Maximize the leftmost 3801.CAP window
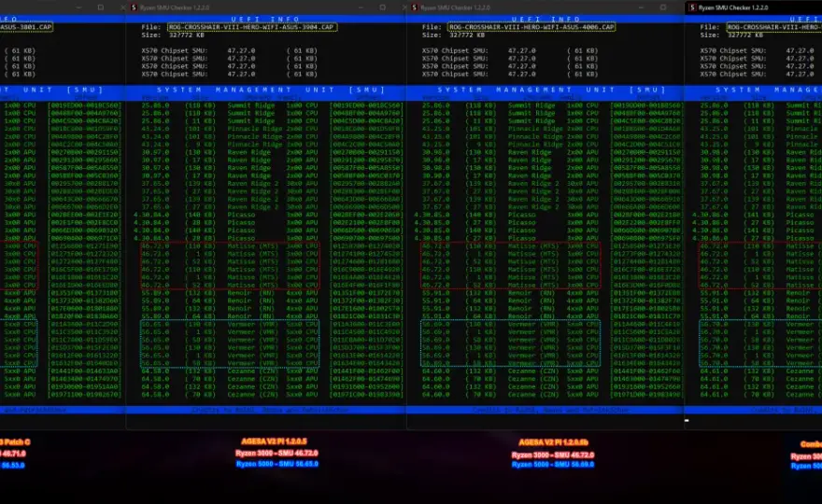This screenshot has height=504, width=822. pos(101,7)
